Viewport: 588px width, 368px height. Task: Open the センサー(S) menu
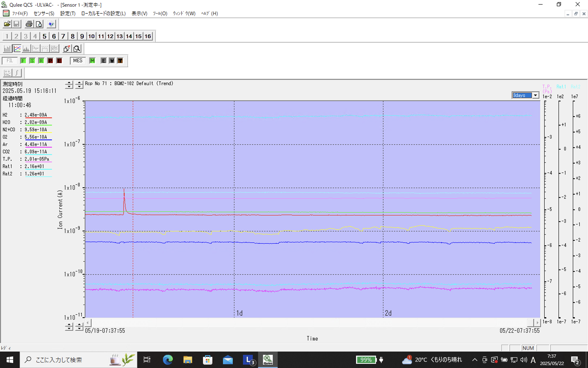coord(44,13)
